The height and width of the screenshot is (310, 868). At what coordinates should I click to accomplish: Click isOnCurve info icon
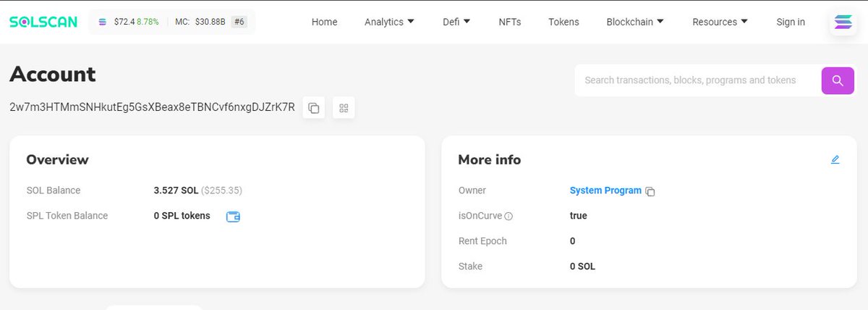click(x=509, y=216)
